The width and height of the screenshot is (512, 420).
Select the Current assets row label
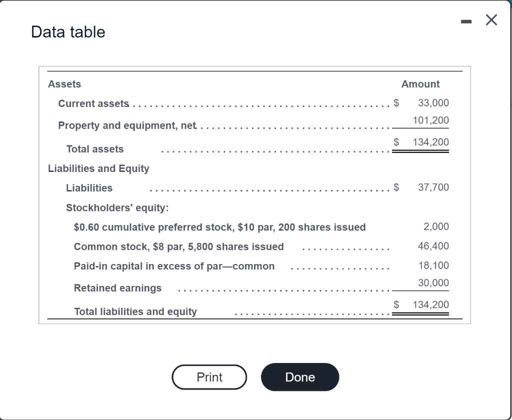93,103
